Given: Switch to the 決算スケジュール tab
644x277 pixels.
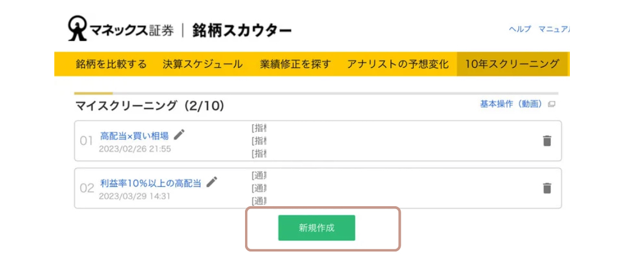Looking at the screenshot, I should click(203, 64).
